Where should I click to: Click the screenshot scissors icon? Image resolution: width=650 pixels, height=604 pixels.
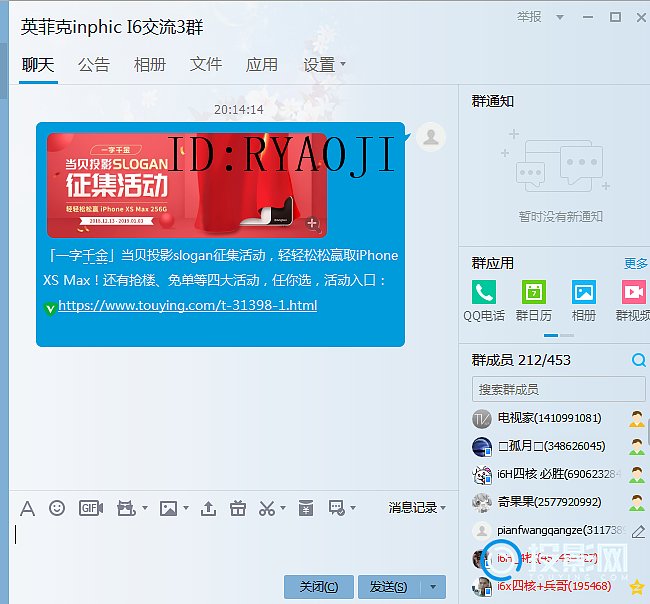point(267,508)
